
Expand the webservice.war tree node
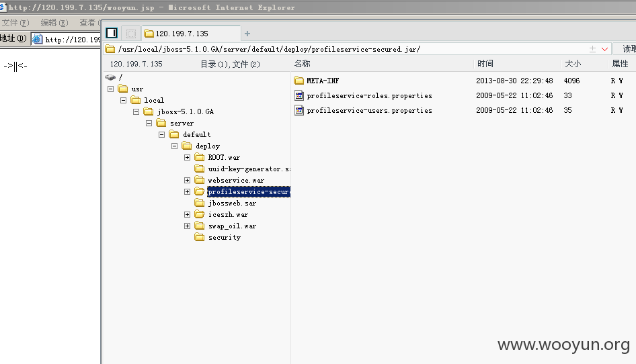click(187, 180)
